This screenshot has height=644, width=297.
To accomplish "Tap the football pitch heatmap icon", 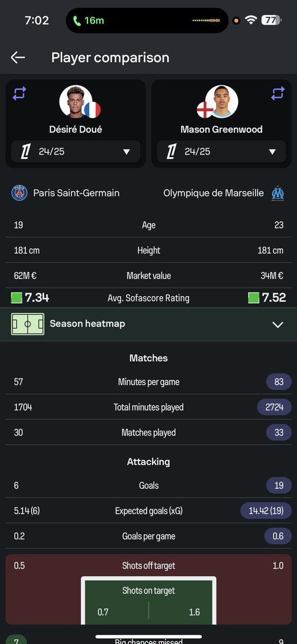I will (27, 324).
